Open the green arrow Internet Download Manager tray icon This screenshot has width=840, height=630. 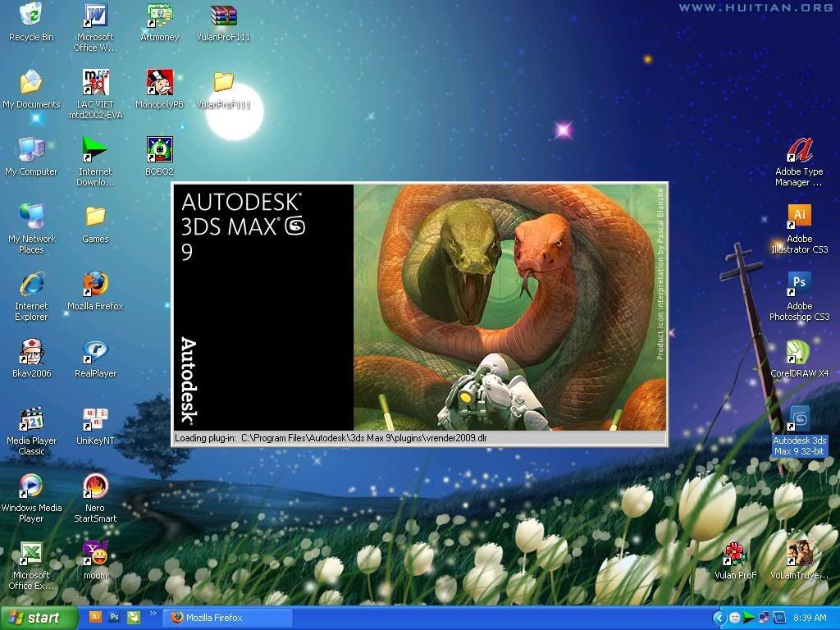click(x=749, y=619)
